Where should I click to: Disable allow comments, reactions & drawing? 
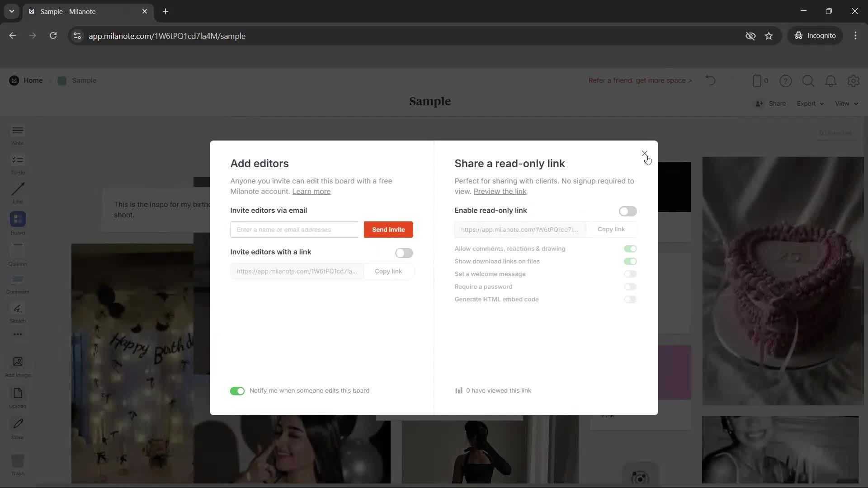point(630,249)
